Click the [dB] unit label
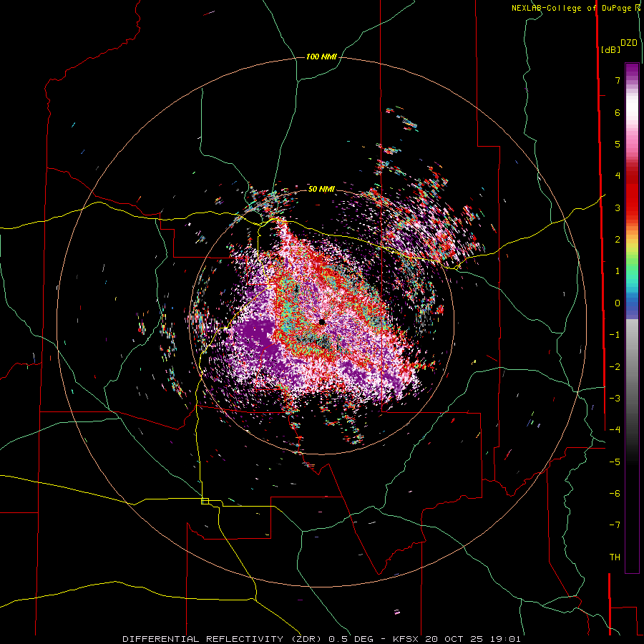The width and height of the screenshot is (644, 644). [x=611, y=49]
